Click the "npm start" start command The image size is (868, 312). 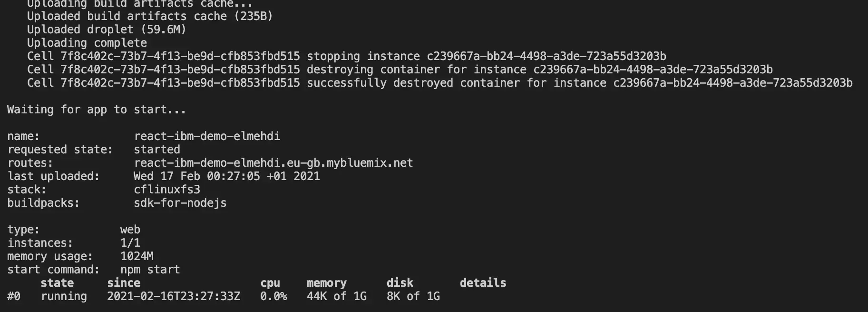150,270
